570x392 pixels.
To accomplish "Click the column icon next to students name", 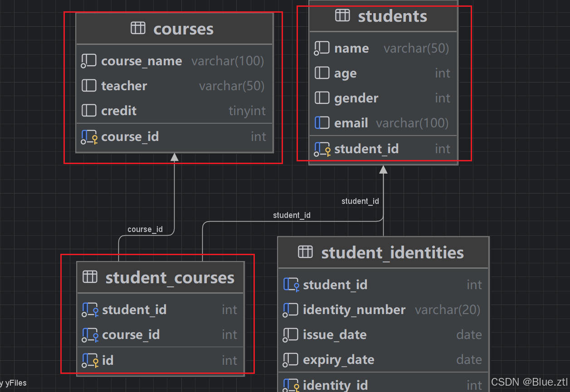I will coord(322,48).
